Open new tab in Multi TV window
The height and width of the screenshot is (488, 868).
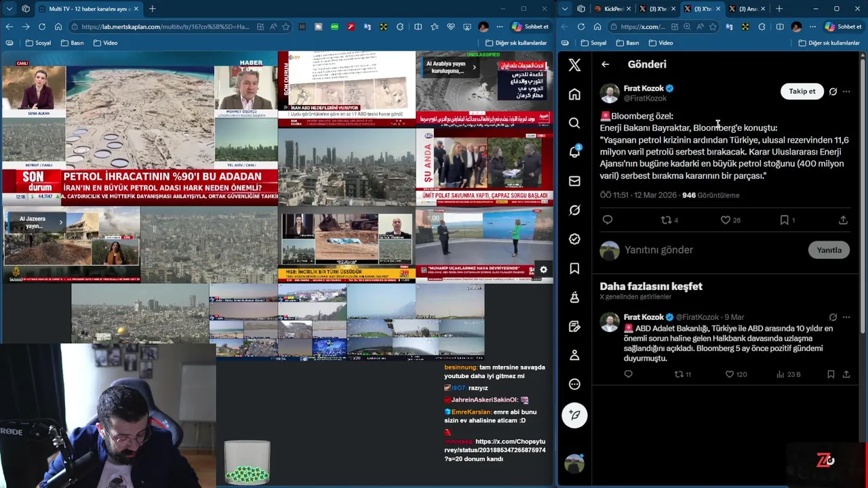click(x=153, y=9)
